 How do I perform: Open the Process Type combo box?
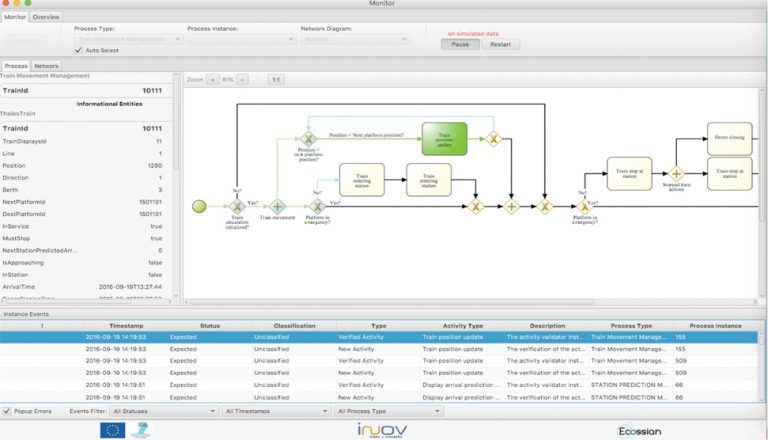point(128,39)
